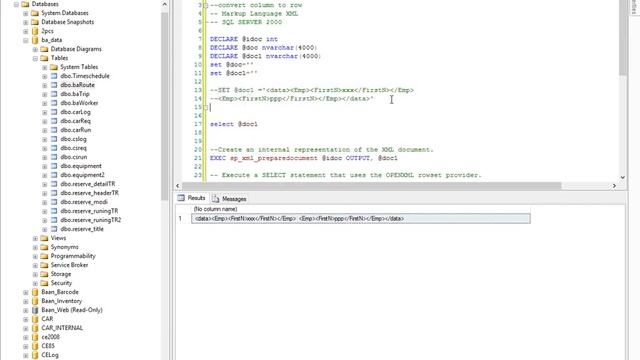The width and height of the screenshot is (640, 360).
Task: Click the editor horizontal scroll-right arrow
Action: tap(614, 186)
